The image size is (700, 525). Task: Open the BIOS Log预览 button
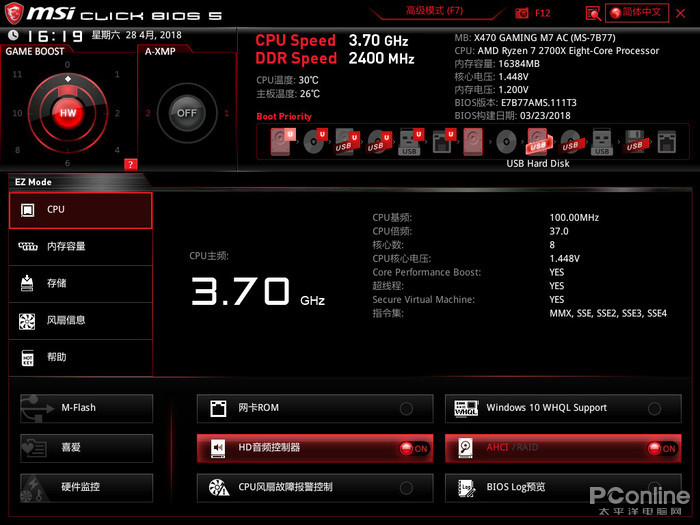[563, 488]
